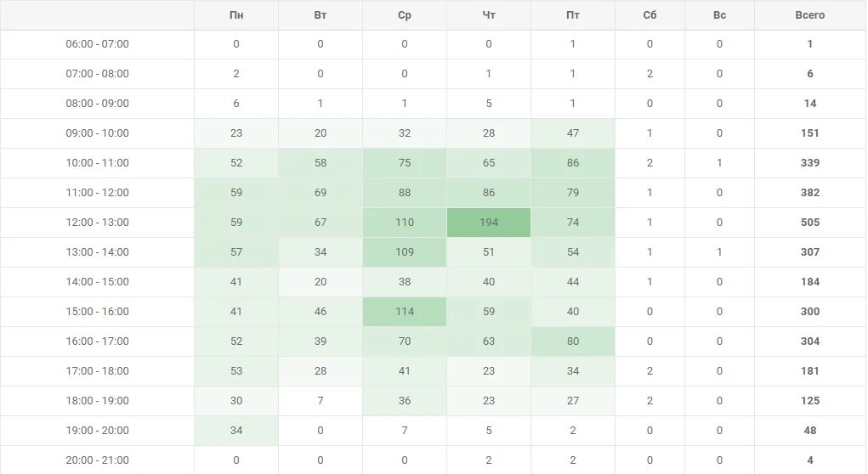Click the 114 cell on Wednesday

point(405,312)
